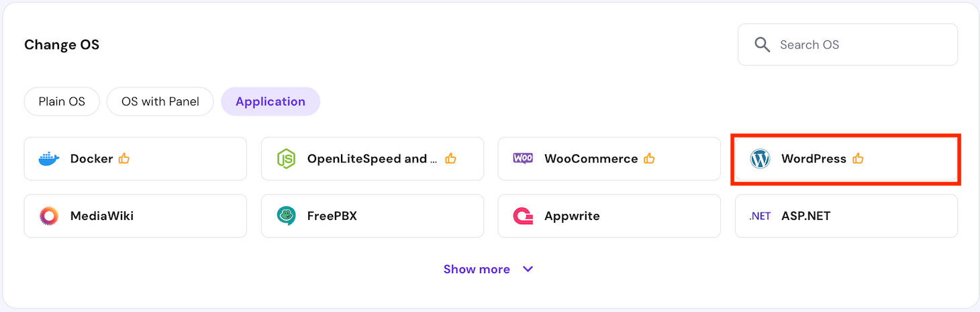This screenshot has height=312, width=980.
Task: Click the .NET logo icon
Action: tap(760, 216)
